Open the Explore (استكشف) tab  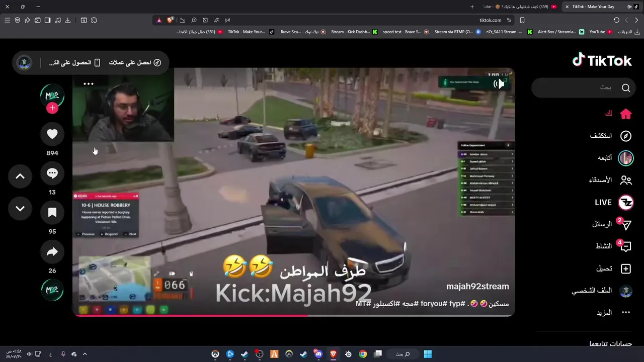(x=611, y=136)
